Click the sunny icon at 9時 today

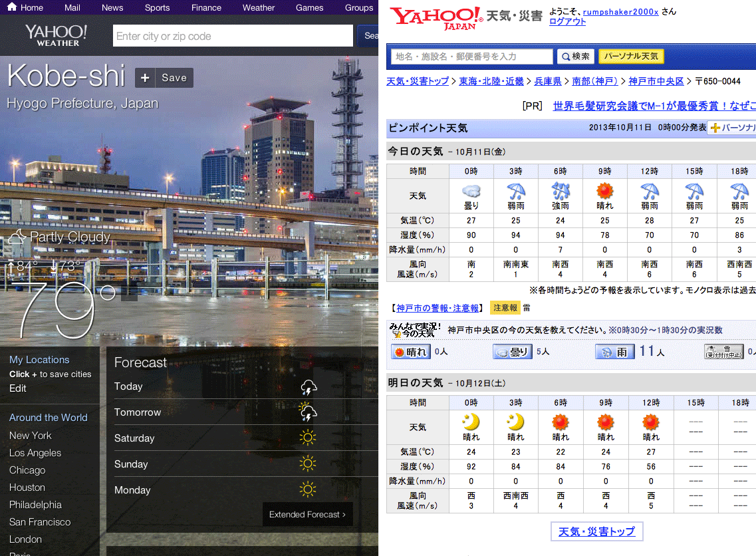point(604,191)
